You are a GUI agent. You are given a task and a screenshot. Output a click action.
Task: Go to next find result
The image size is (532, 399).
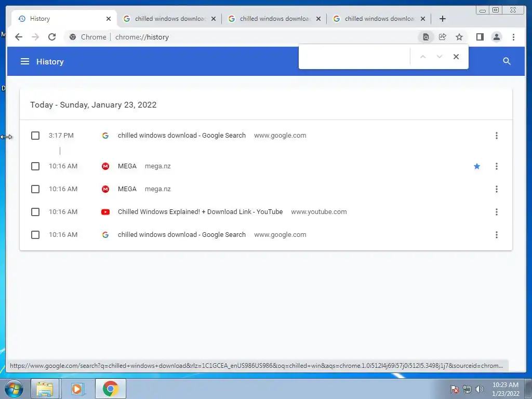(440, 57)
